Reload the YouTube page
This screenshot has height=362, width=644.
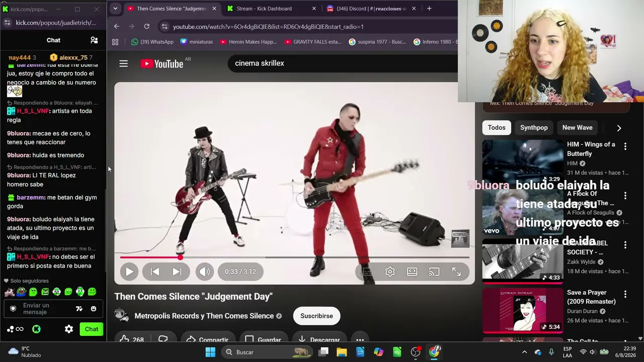146,26
